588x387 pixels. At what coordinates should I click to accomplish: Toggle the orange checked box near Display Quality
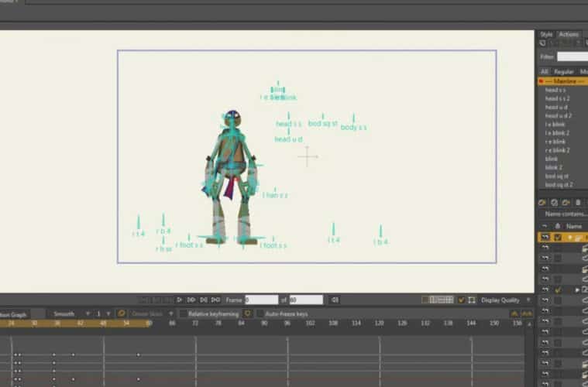coord(462,300)
